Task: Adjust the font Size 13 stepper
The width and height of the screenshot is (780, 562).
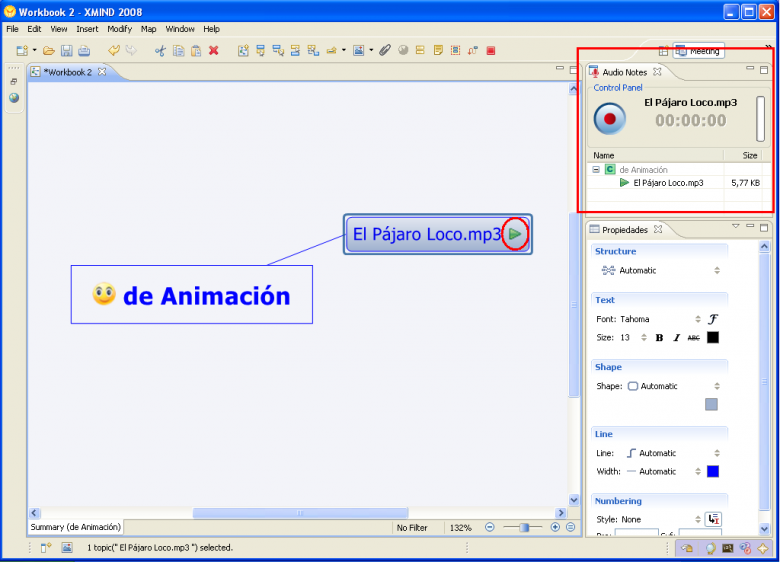Action: [x=644, y=338]
